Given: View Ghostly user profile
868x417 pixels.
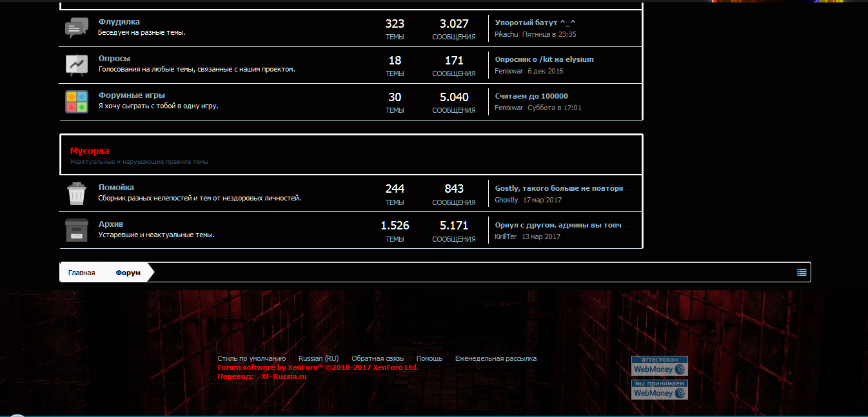Looking at the screenshot, I should pos(507,200).
